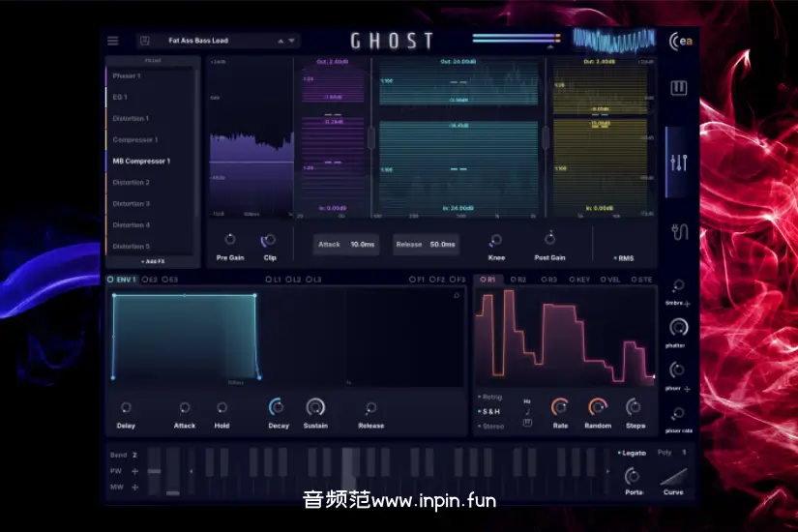Adjust the phser macro knob
798x532 pixels.
click(x=677, y=370)
